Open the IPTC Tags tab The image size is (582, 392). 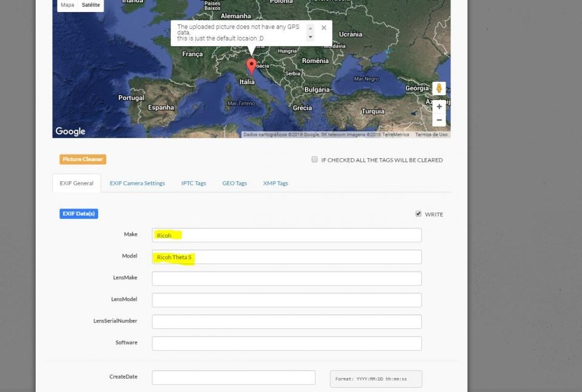click(193, 183)
